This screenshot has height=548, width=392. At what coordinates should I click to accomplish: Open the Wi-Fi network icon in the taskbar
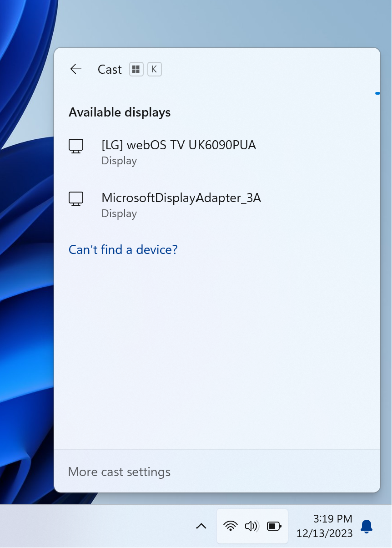(231, 527)
